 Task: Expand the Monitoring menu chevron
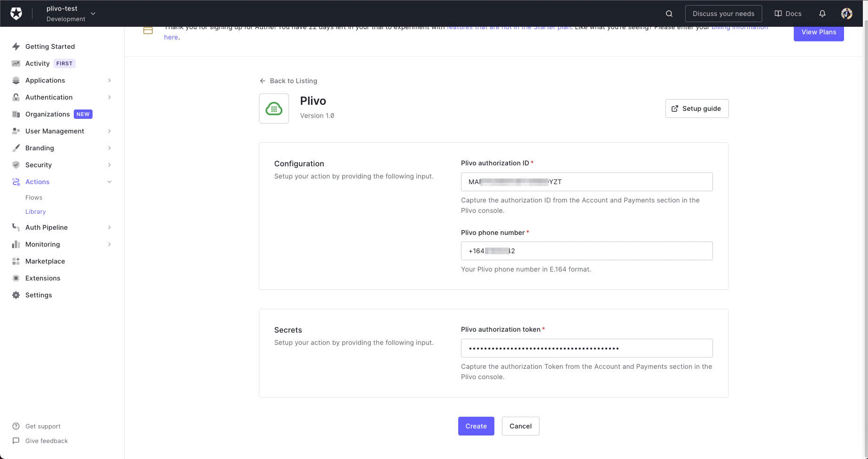[x=109, y=244]
